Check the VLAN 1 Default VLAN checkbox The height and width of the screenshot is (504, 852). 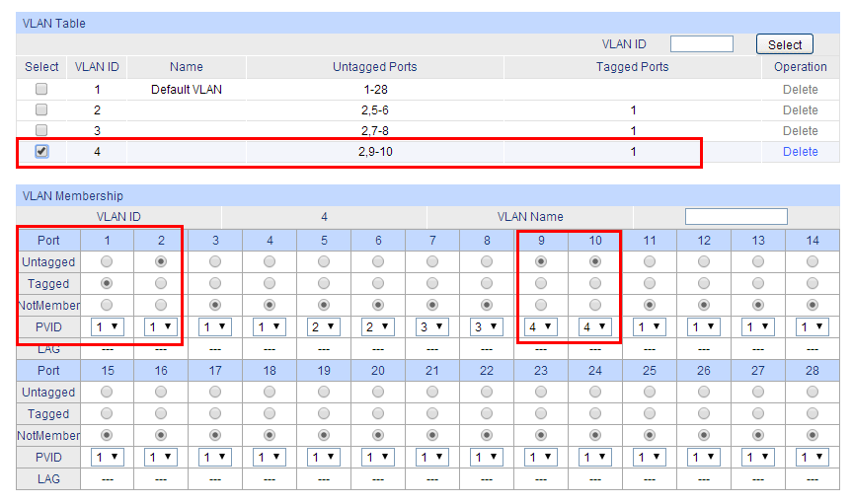(x=41, y=89)
